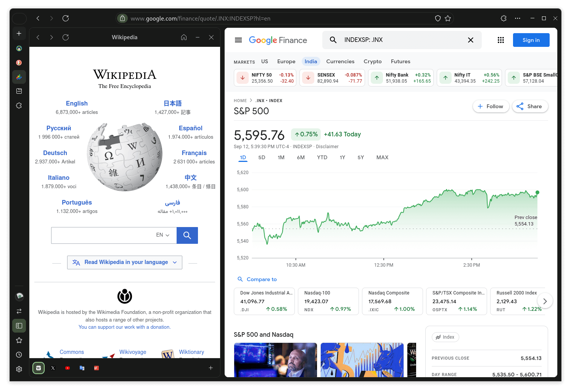The height and width of the screenshot is (392, 571).
Task: Open the Wikipedia donation support link
Action: pos(125,327)
